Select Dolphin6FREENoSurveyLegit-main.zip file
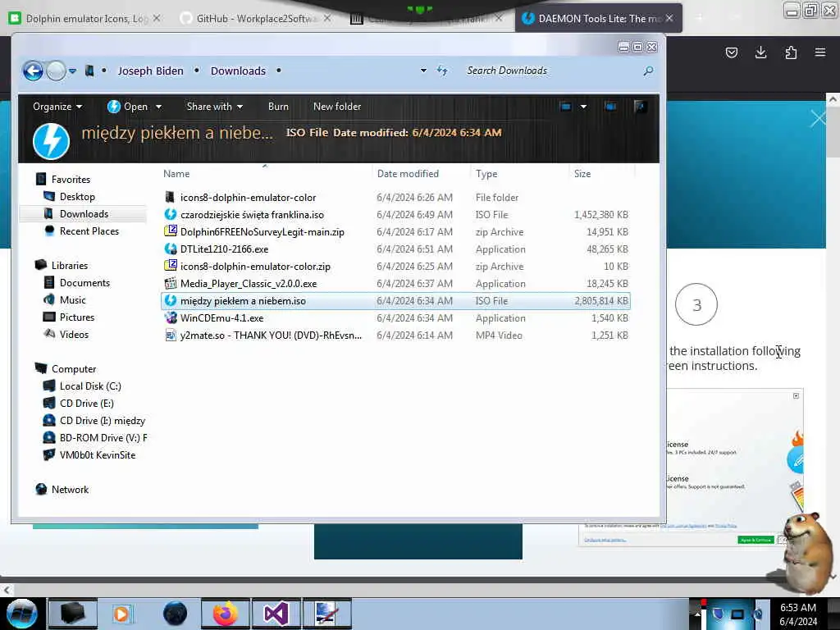This screenshot has height=630, width=840. click(x=395, y=232)
